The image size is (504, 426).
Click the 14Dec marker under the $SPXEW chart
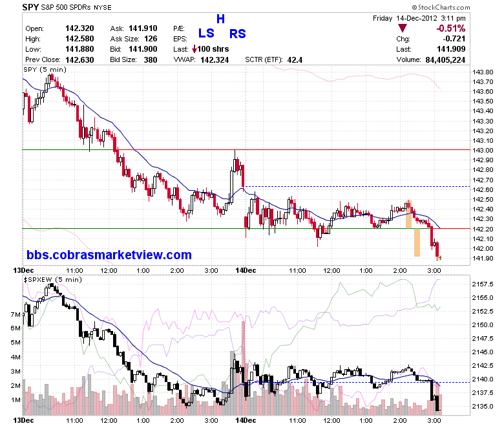(246, 421)
